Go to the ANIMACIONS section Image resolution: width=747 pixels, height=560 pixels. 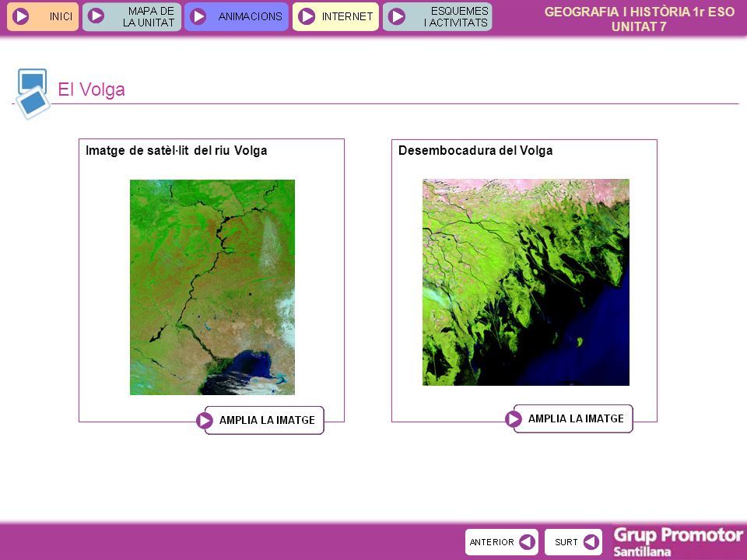[x=237, y=16]
